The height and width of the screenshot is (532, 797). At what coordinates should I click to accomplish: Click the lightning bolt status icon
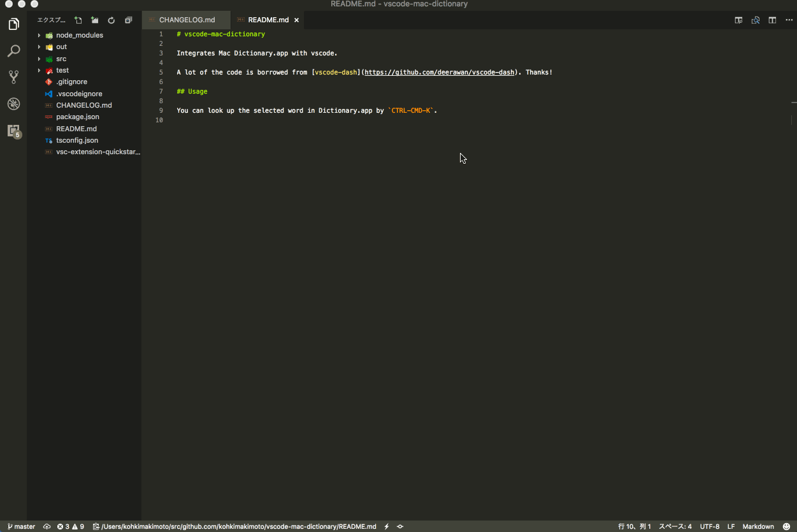[387, 526]
